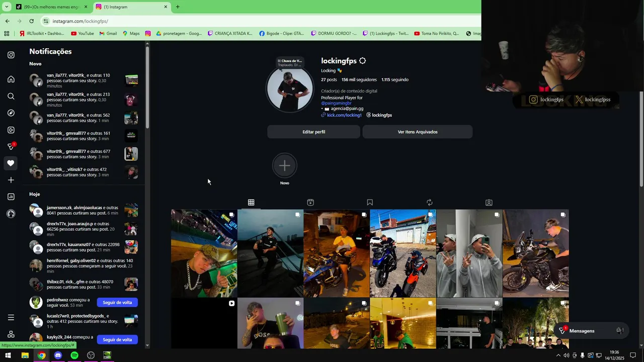This screenshot has width=644, height=362.
Task: Open the Gmail bookmark
Action: (x=108, y=34)
